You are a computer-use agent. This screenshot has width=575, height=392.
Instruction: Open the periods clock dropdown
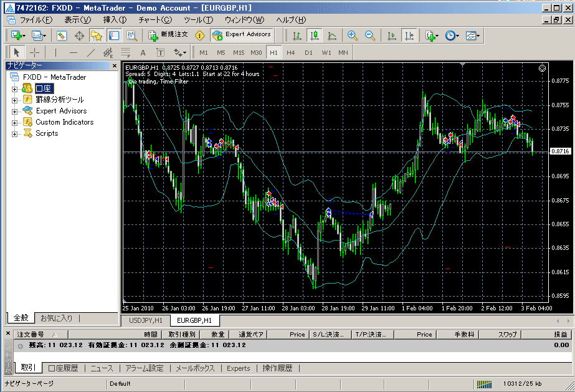pyautogui.click(x=452, y=36)
